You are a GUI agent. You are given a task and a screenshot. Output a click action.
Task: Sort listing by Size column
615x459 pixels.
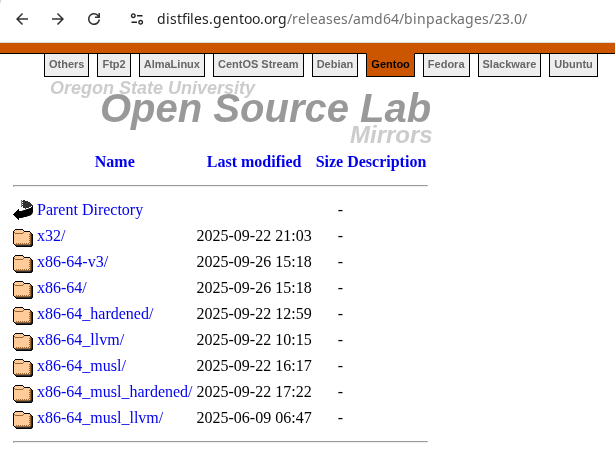[329, 162]
